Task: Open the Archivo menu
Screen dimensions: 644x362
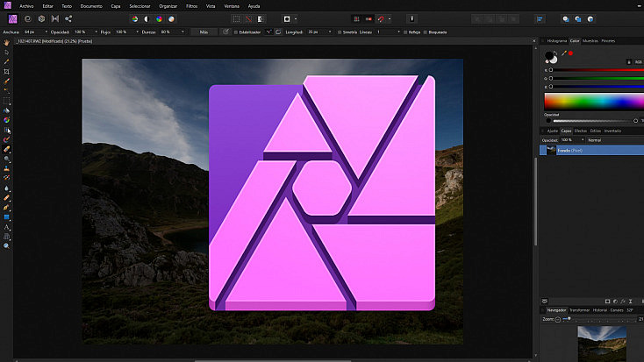Action: [26, 6]
